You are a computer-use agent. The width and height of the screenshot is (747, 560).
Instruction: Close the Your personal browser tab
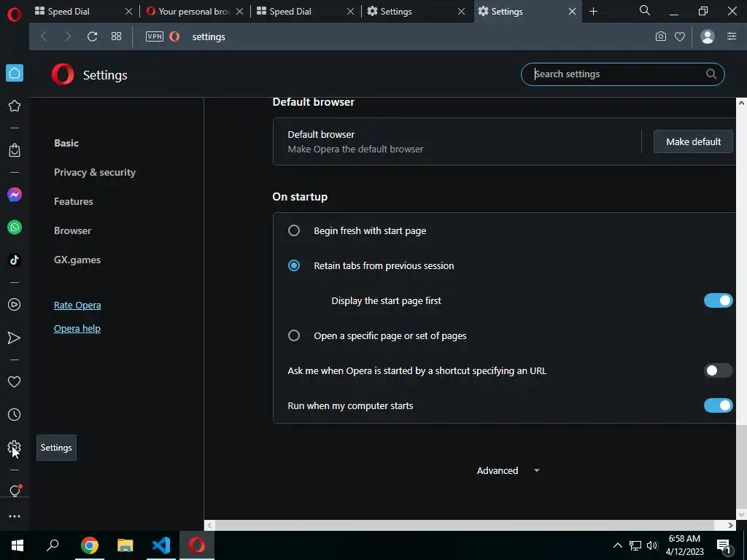[x=239, y=12]
